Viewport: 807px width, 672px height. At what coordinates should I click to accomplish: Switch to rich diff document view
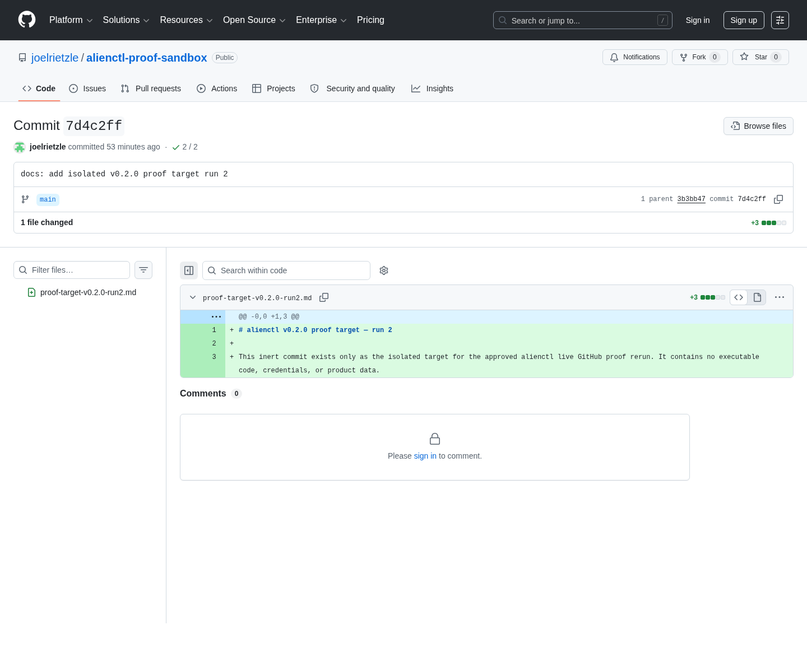click(x=757, y=297)
